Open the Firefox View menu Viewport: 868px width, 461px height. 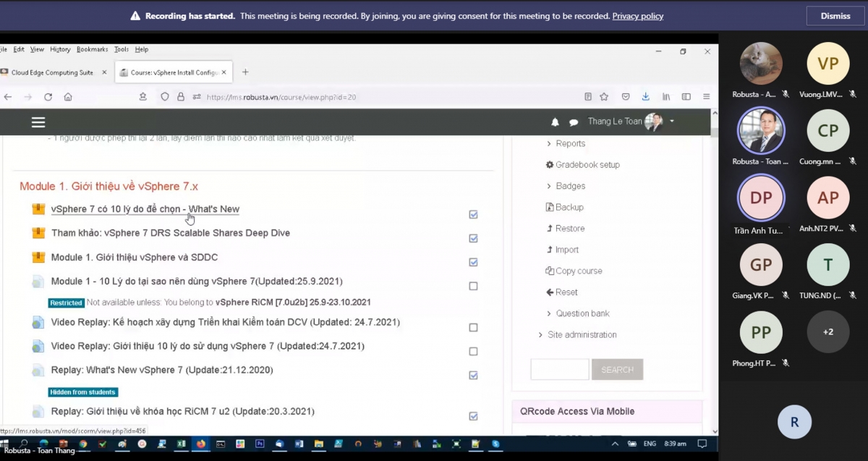pos(37,49)
